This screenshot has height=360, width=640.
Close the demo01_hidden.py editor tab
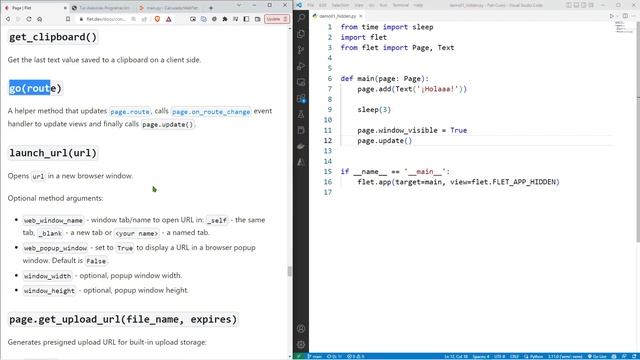[x=360, y=16]
